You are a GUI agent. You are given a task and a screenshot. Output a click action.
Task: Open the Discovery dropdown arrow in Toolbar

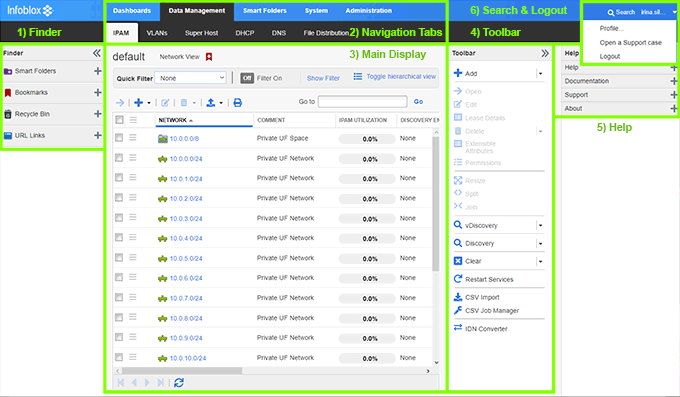coord(540,243)
